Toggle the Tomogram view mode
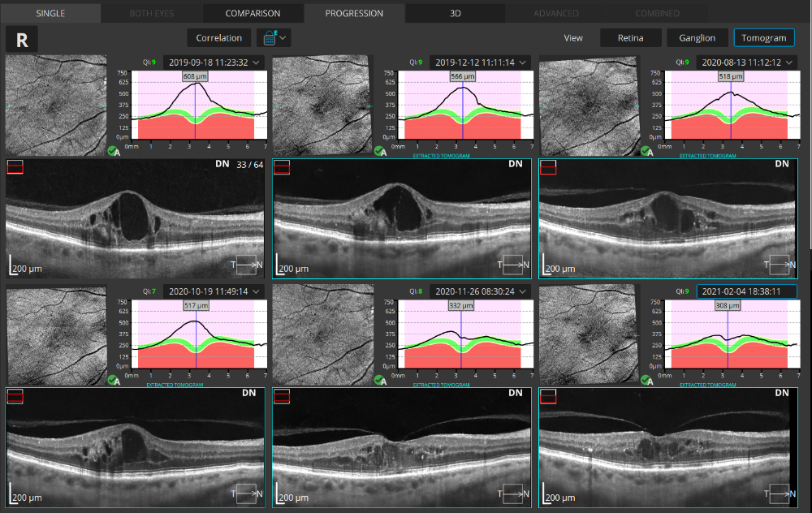The width and height of the screenshot is (812, 513). 763,37
